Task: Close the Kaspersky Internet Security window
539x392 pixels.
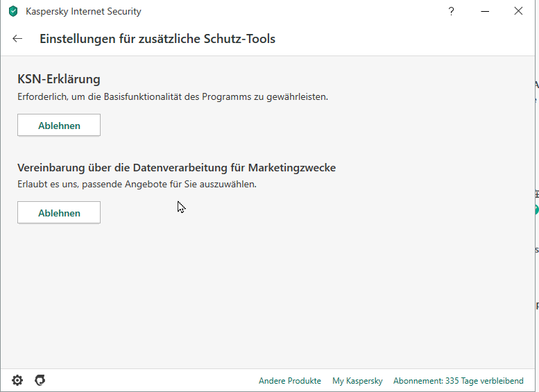Action: click(518, 11)
